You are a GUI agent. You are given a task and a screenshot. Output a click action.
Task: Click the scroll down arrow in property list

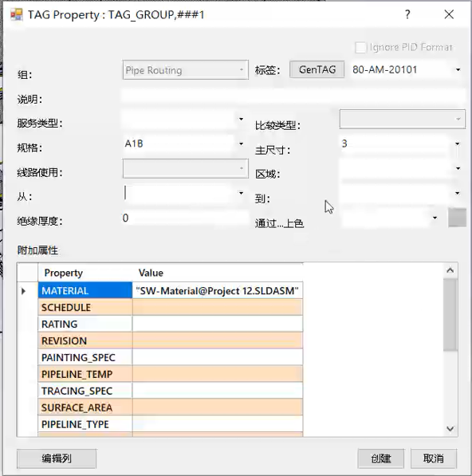pos(450,429)
